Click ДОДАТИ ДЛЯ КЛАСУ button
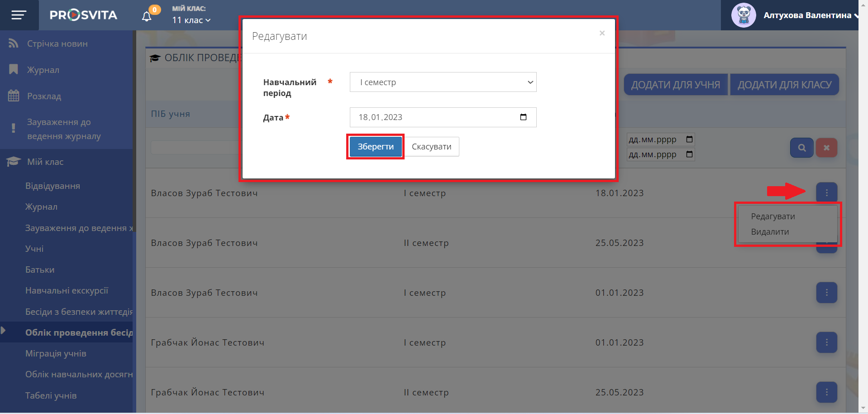The width and height of the screenshot is (868, 414). click(784, 85)
